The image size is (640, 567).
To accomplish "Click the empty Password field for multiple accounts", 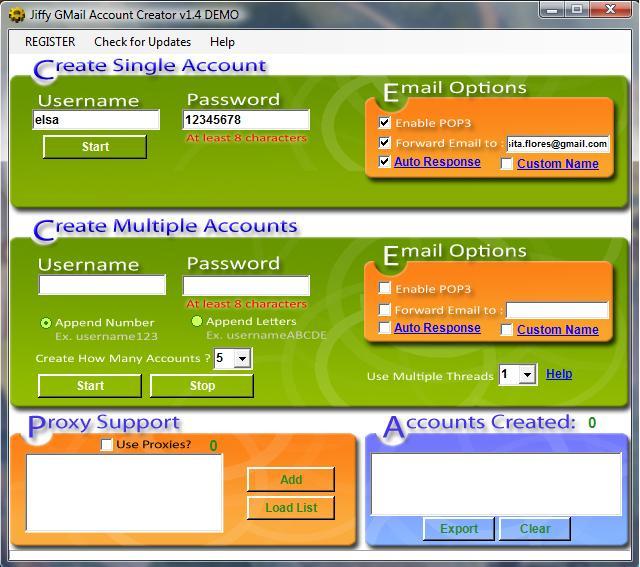I will (x=246, y=285).
